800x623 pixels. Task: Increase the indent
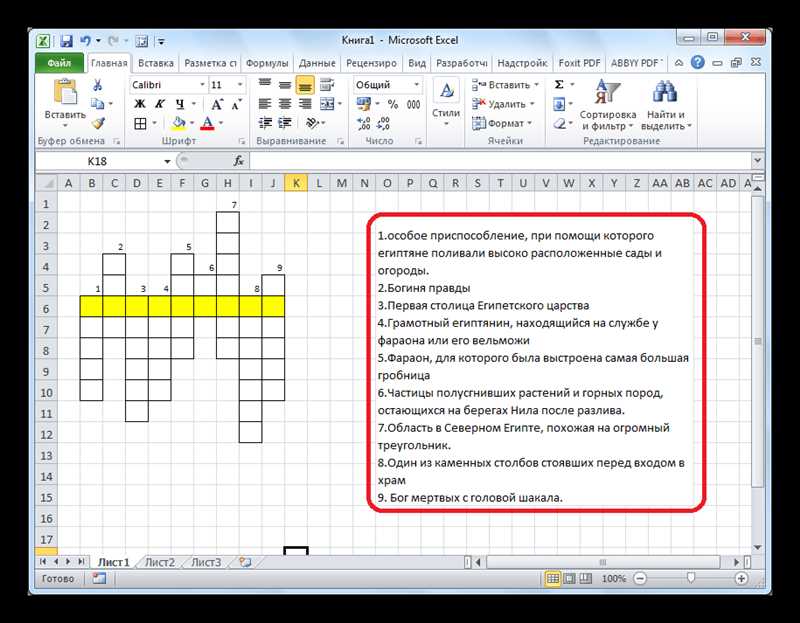[285, 123]
